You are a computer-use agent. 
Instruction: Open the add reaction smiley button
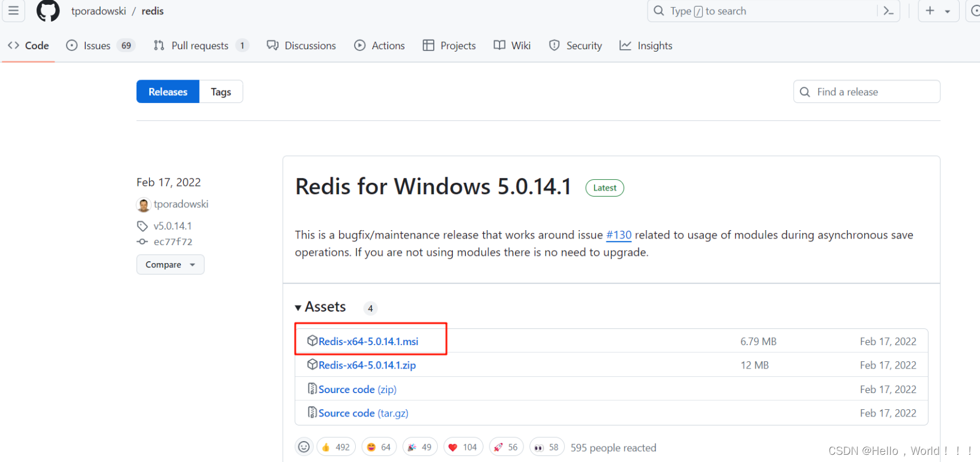pyautogui.click(x=304, y=447)
